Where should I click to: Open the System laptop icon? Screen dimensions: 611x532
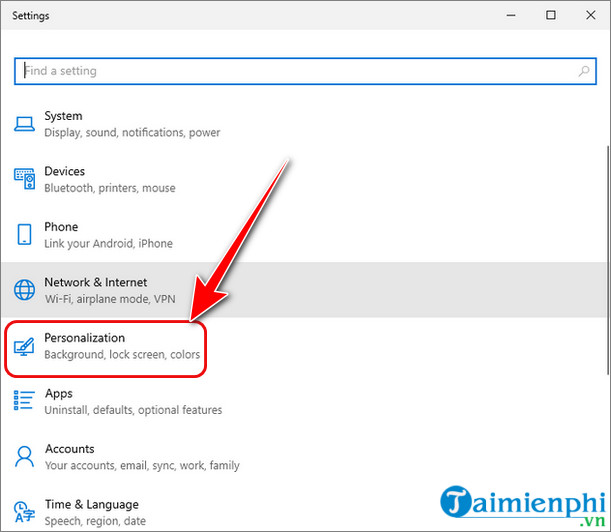(x=24, y=124)
